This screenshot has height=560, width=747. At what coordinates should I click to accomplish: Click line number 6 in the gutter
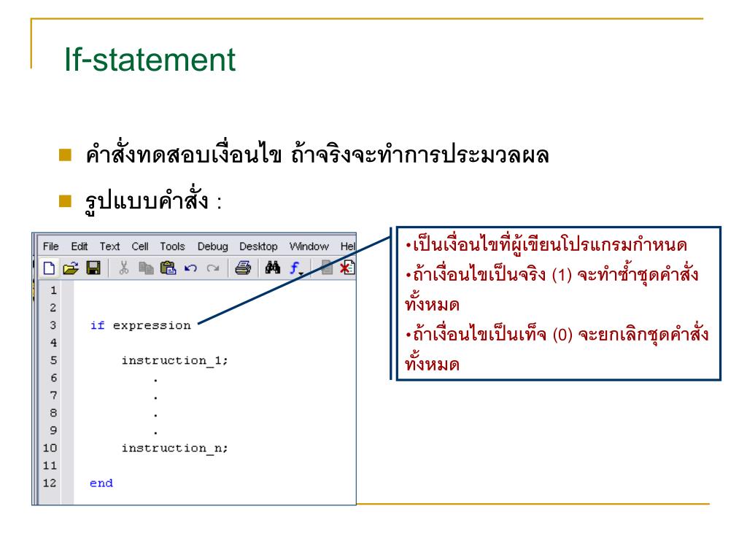coord(53,378)
